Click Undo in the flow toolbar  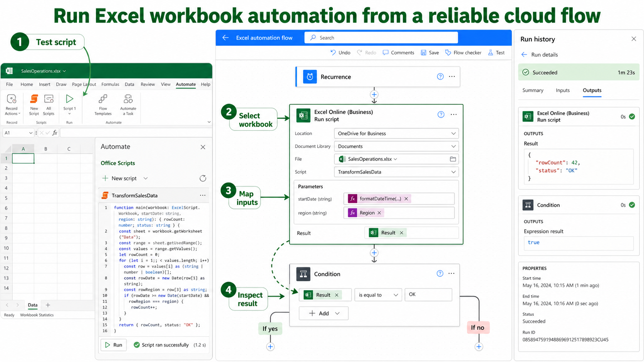tap(340, 53)
